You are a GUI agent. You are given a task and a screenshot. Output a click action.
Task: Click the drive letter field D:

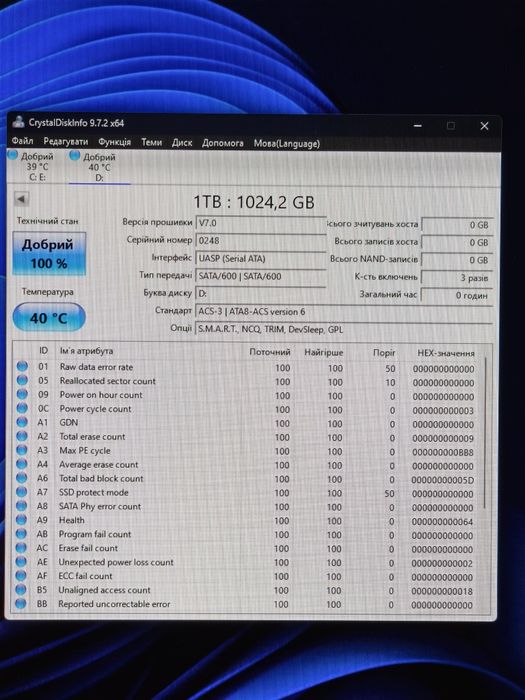[261, 294]
